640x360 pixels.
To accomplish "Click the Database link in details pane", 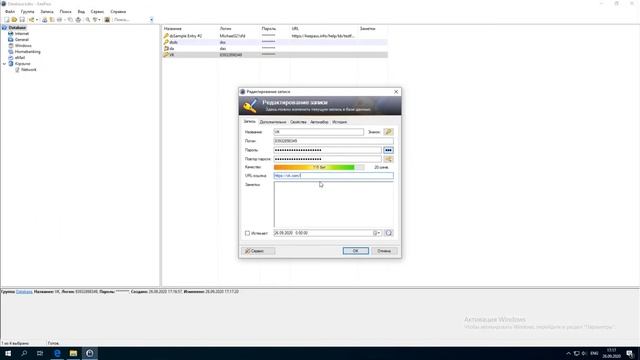I will coord(24,292).
